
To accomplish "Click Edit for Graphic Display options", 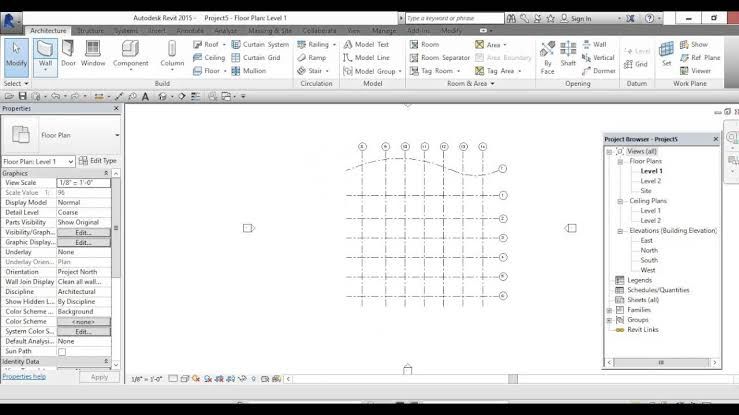I will tap(83, 243).
